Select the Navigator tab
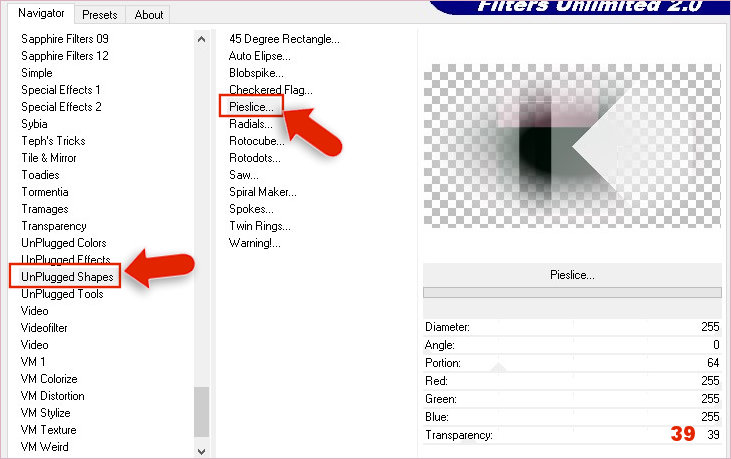This screenshot has height=459, width=731. [42, 13]
